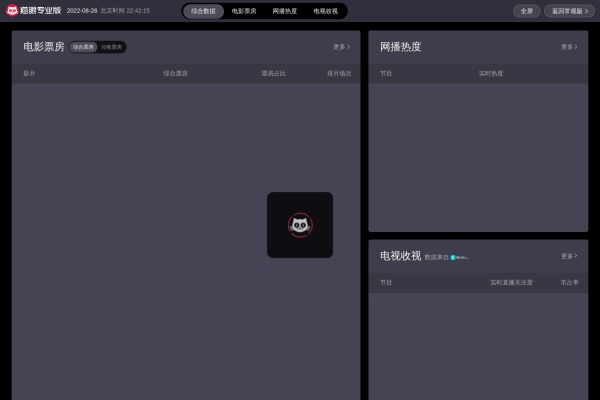The width and height of the screenshot is (600, 400).
Task: Click the 票房占比 column header
Action: coord(273,73)
